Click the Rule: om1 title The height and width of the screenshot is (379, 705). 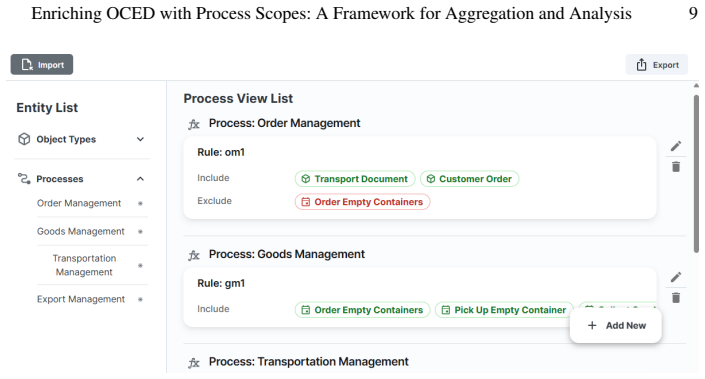tap(221, 152)
